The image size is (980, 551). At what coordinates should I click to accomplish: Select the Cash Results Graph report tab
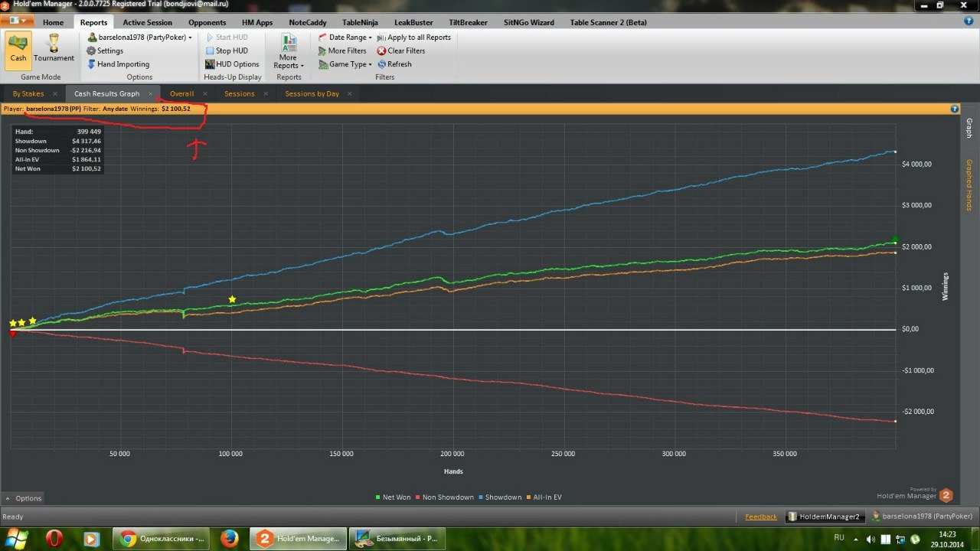tap(107, 93)
